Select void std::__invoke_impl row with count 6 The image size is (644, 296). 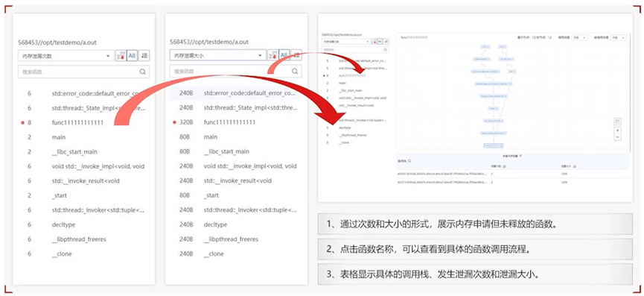coord(84,166)
